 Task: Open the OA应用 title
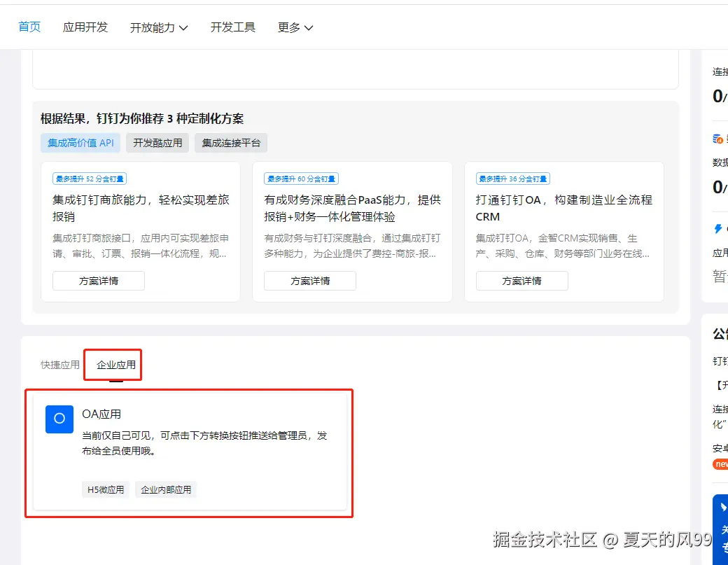[101, 414]
